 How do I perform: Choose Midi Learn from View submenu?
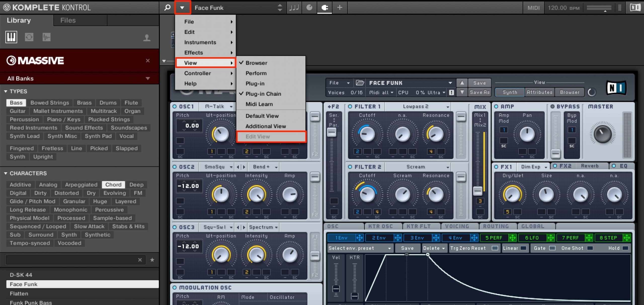click(271, 104)
